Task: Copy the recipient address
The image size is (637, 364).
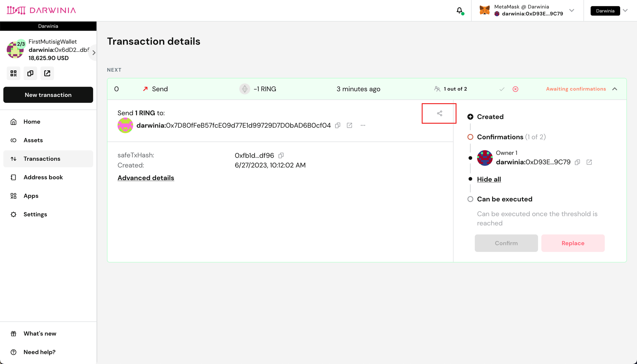Action: [x=338, y=125]
